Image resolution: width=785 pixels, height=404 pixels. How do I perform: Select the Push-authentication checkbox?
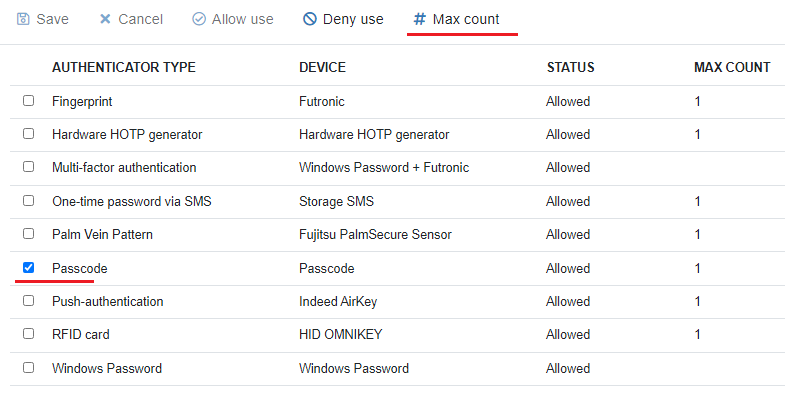pyautogui.click(x=28, y=301)
